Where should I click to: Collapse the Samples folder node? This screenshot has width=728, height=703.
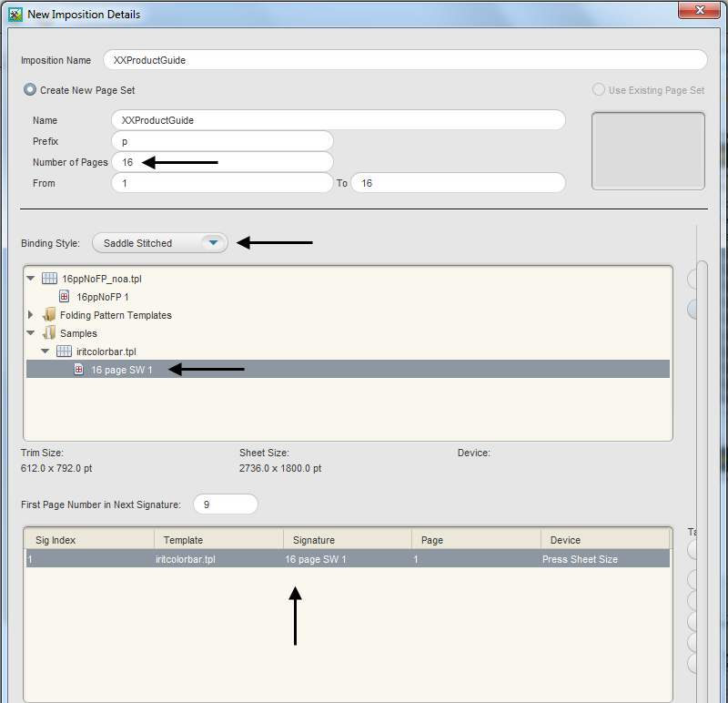coord(31,333)
